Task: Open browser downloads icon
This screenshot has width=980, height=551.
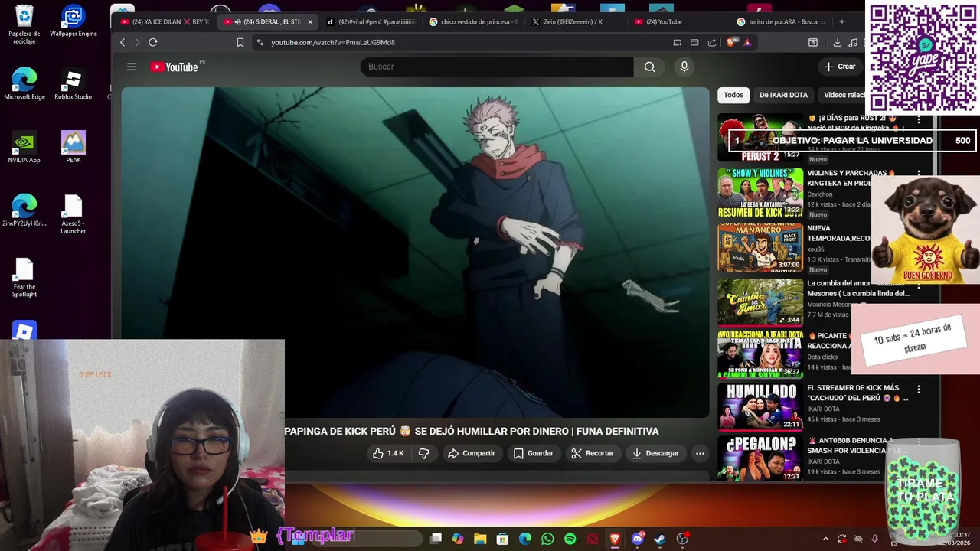Action: tap(837, 42)
